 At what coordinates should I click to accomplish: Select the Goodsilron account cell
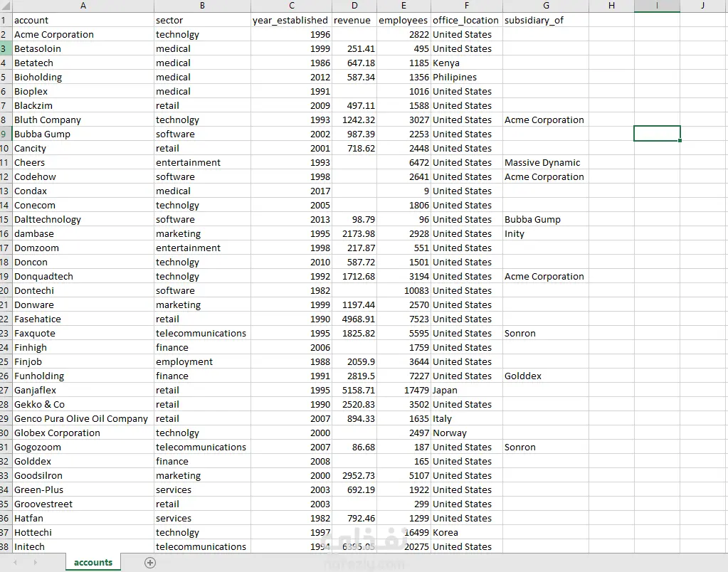click(83, 475)
